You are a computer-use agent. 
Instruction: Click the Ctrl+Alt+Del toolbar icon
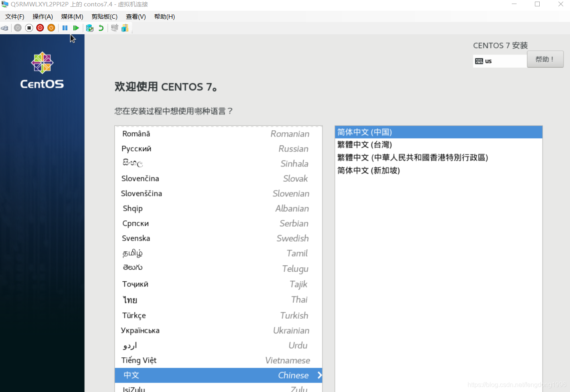coord(4,28)
